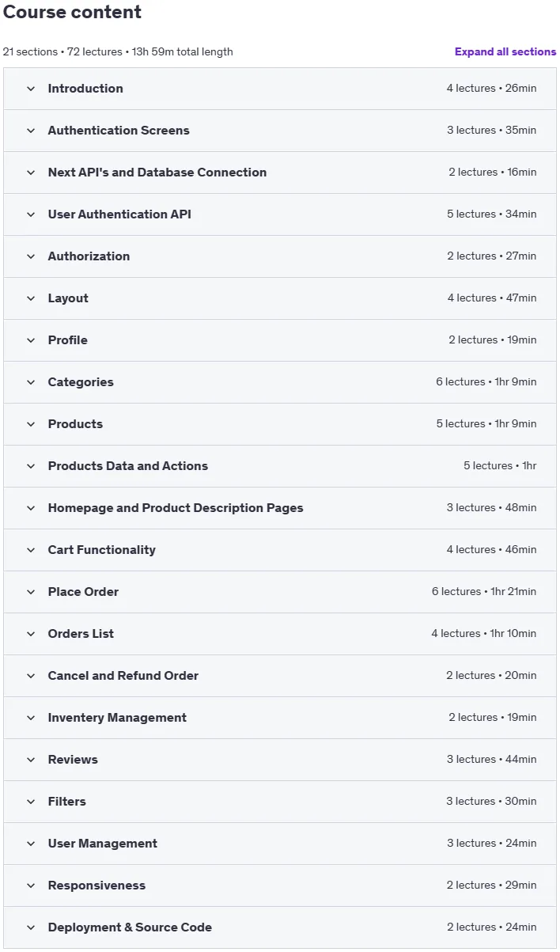Click the Categories row chevron icon

[x=31, y=382]
